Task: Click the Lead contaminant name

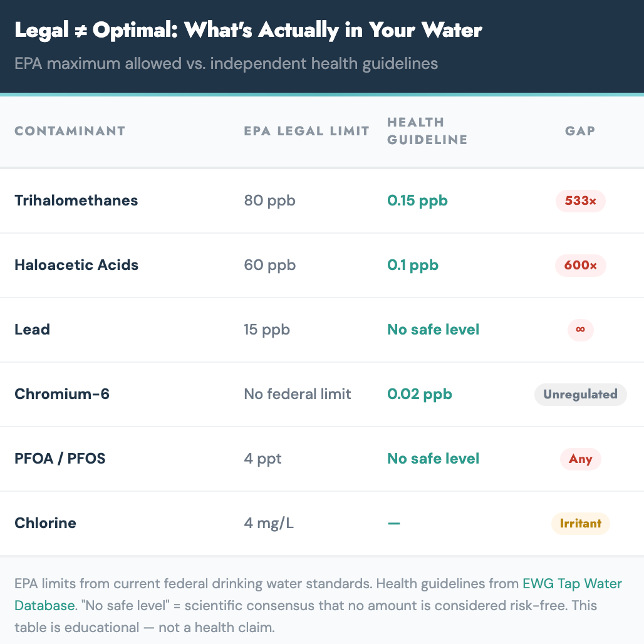Action: [32, 330]
